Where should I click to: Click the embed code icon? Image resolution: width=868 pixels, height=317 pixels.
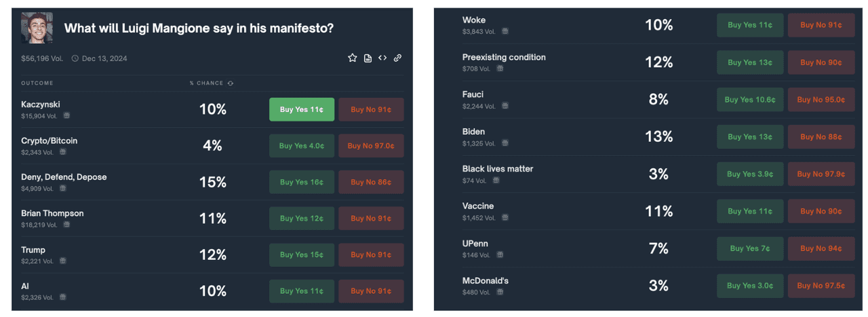coord(382,58)
